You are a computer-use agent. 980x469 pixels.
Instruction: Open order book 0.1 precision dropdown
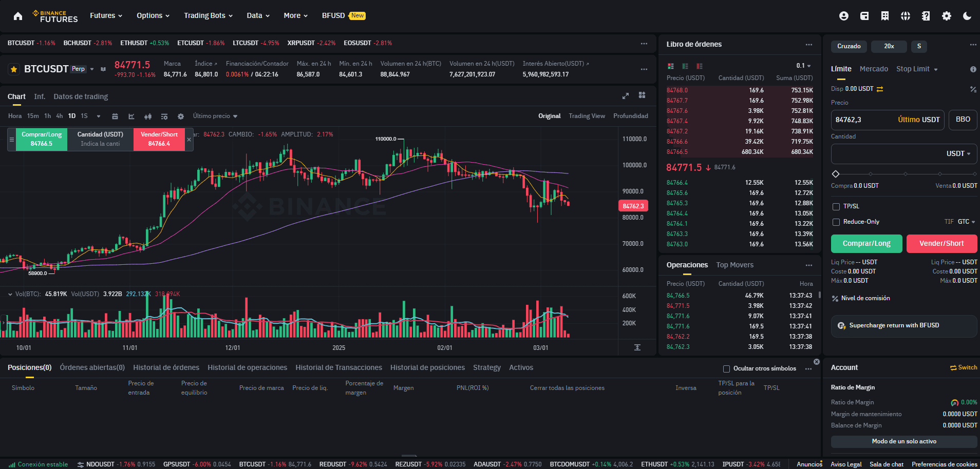coord(803,66)
